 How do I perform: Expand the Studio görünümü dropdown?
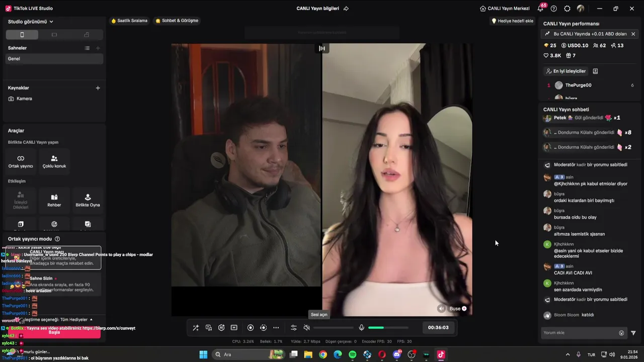coord(31,22)
